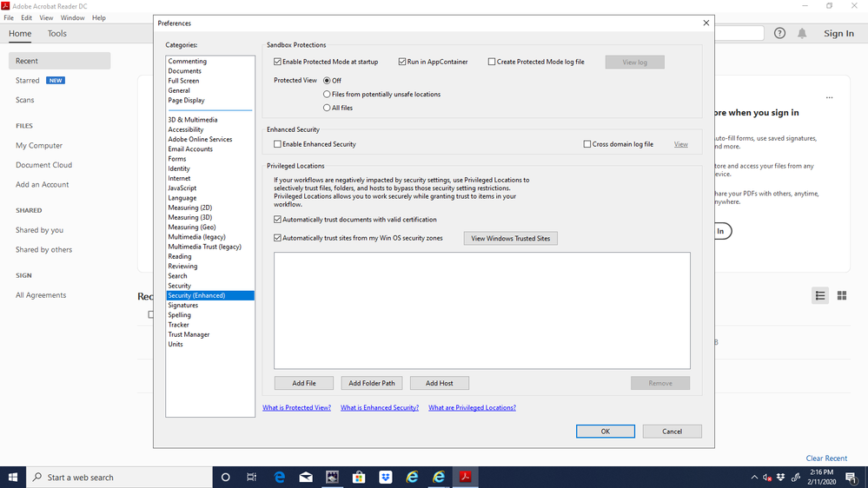Click View link for cross domain log

pyautogui.click(x=681, y=144)
